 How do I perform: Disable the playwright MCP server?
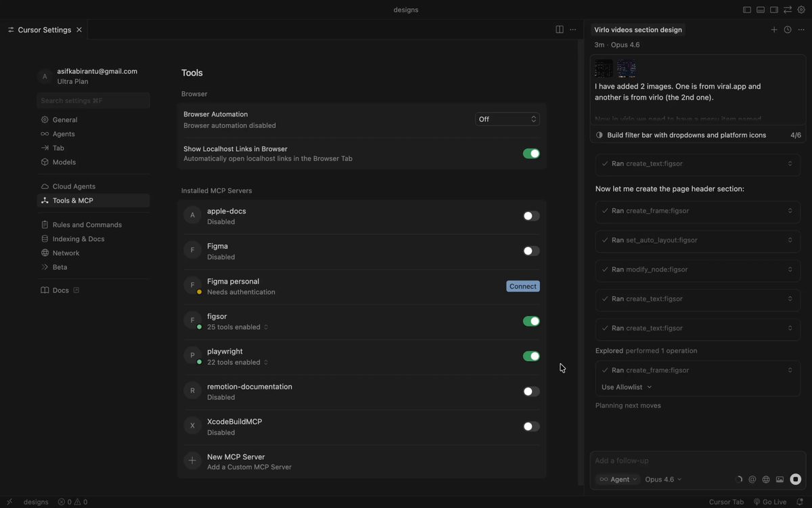(531, 356)
